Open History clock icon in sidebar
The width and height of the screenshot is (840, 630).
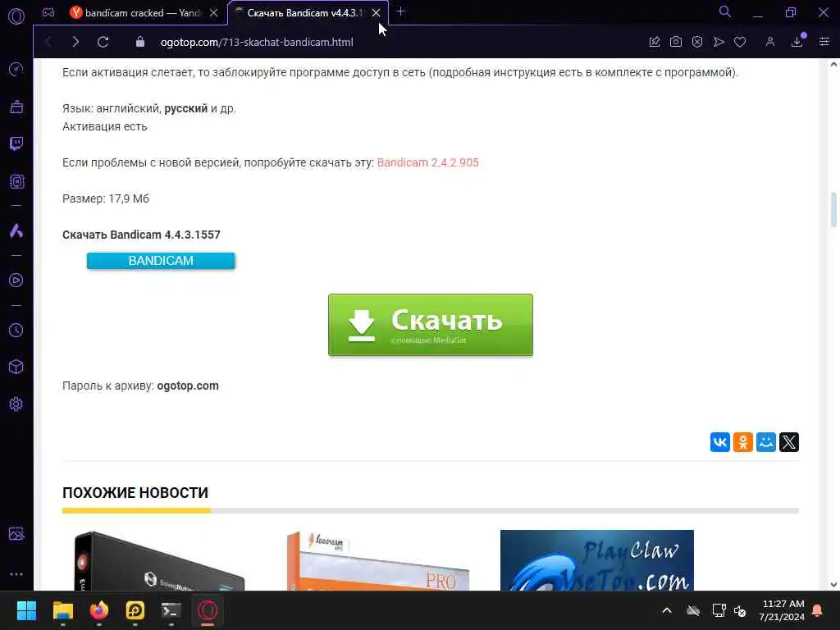(16, 330)
